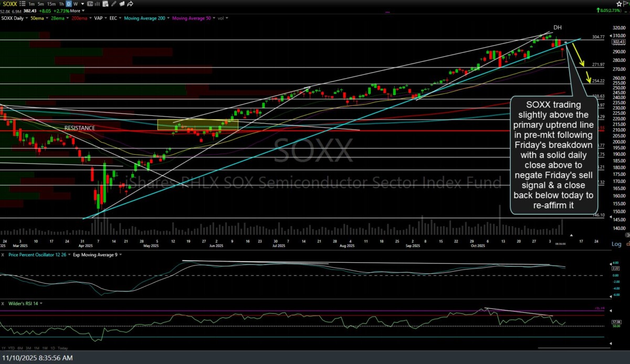Remove the Price Percent Oscillator with its X
The width and height of the screenshot is (630, 364).
3,255
